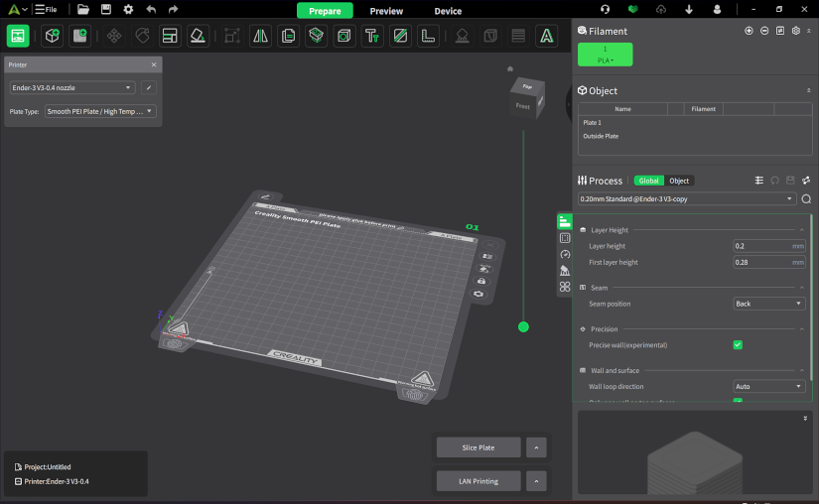Viewport: 819px width, 504px height.
Task: Click the LAN Printing button
Action: click(x=478, y=481)
